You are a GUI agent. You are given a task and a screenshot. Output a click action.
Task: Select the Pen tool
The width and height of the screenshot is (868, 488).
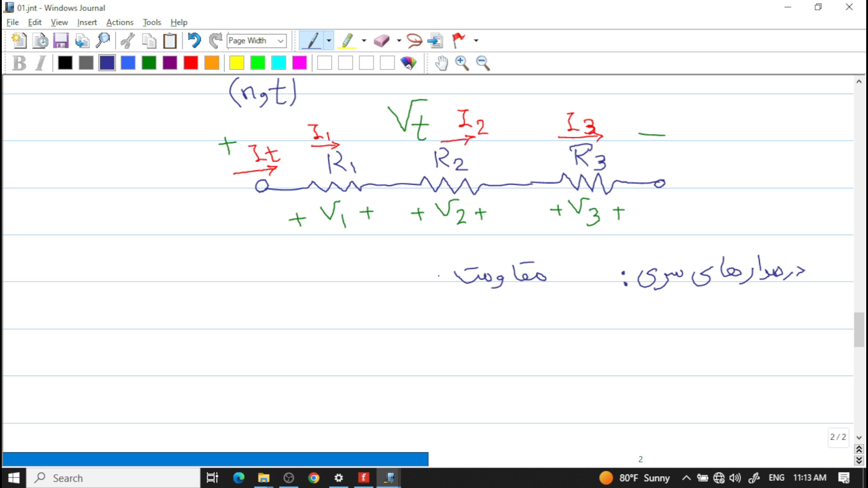[x=312, y=41]
